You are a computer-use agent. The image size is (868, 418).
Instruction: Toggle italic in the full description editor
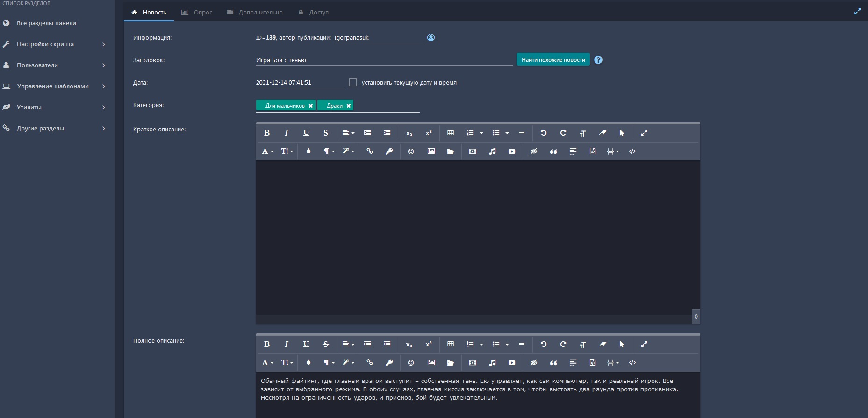pos(287,344)
